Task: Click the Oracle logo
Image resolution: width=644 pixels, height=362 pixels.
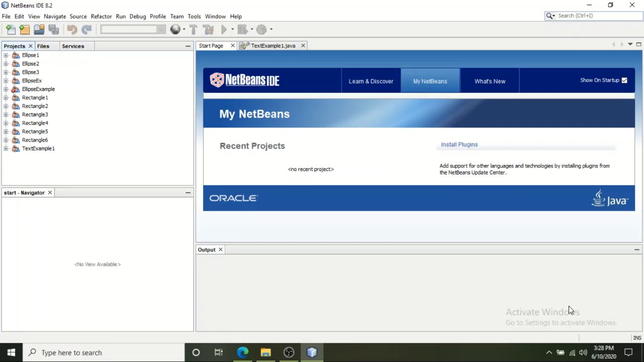Action: click(233, 198)
